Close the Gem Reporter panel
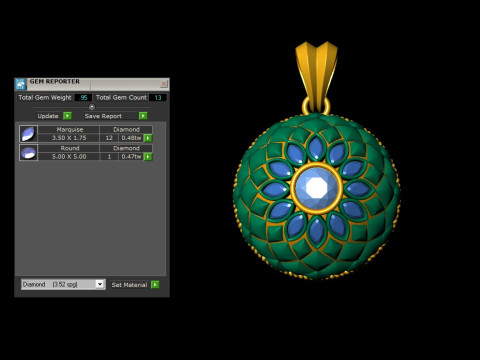 (164, 84)
